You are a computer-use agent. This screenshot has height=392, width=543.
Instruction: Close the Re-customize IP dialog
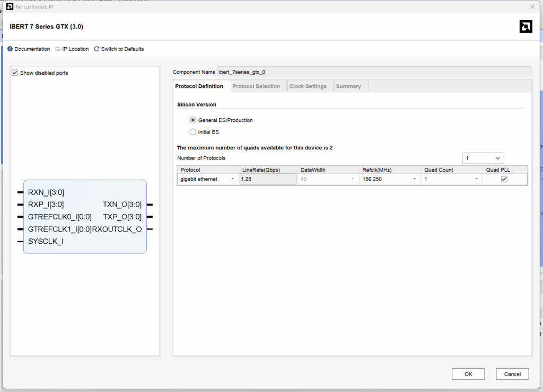(532, 6)
